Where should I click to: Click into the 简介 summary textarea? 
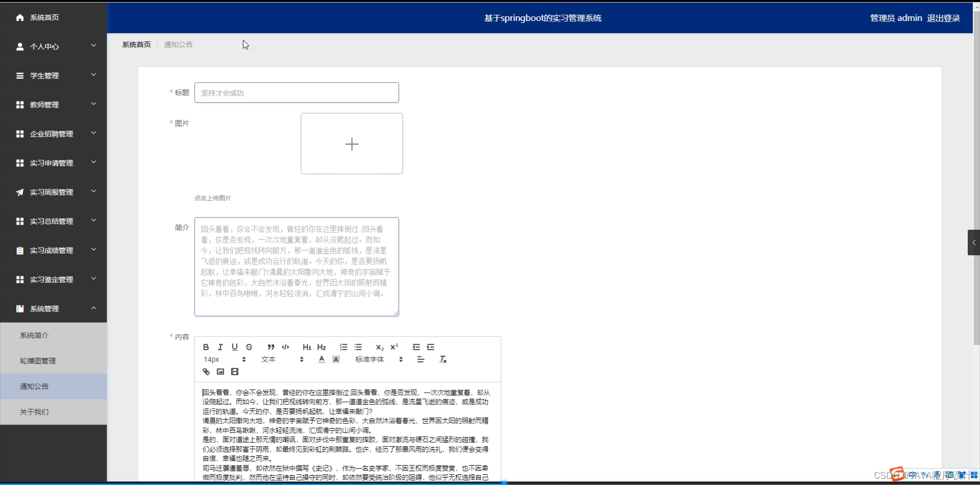click(x=297, y=266)
